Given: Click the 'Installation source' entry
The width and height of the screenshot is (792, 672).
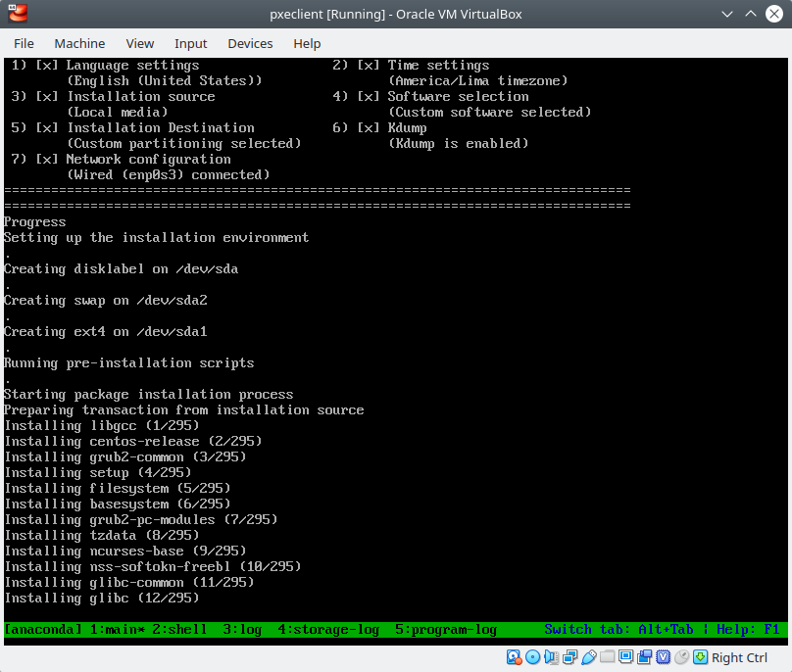Looking at the screenshot, I should click(x=141, y=96).
